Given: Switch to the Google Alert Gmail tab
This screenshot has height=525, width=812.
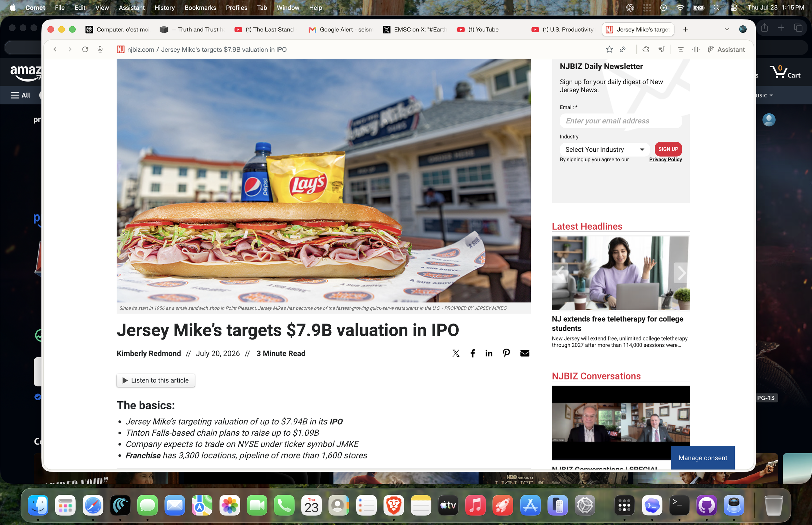Looking at the screenshot, I should (x=341, y=30).
